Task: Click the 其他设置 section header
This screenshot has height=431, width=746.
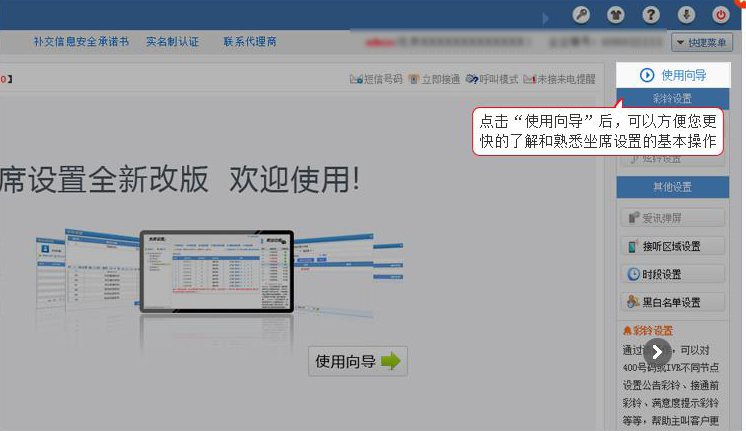Action: pyautogui.click(x=672, y=187)
